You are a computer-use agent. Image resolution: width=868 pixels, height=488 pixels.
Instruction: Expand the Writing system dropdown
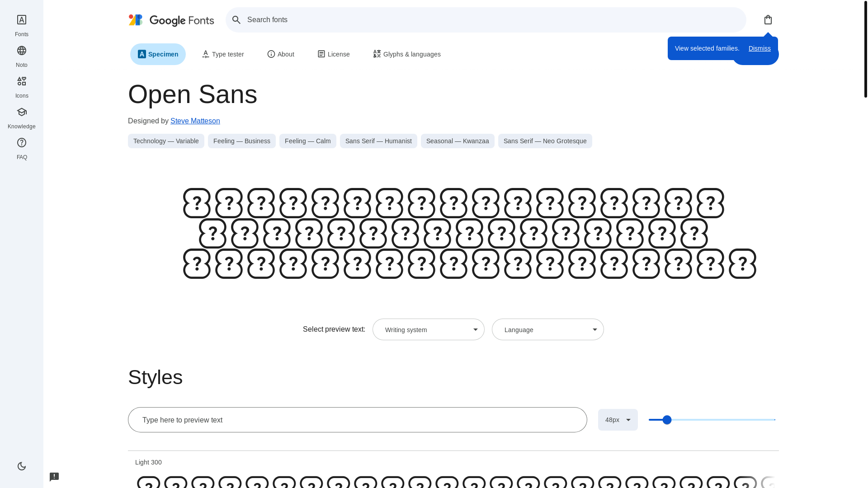[429, 329]
